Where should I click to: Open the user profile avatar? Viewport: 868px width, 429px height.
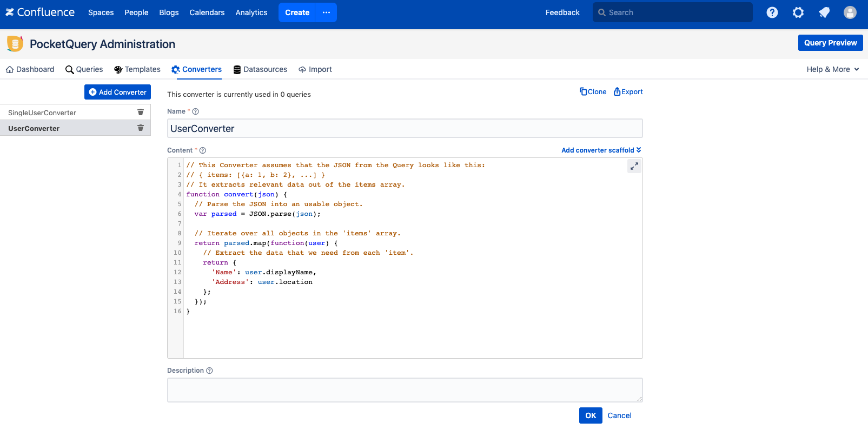[850, 12]
